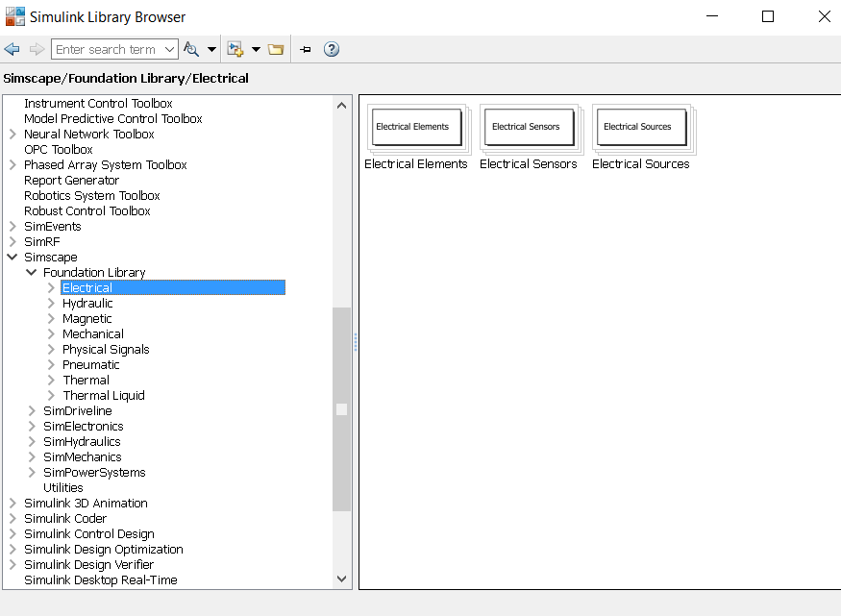Expand the SimEvents node
This screenshot has width=841, height=616.
click(12, 226)
